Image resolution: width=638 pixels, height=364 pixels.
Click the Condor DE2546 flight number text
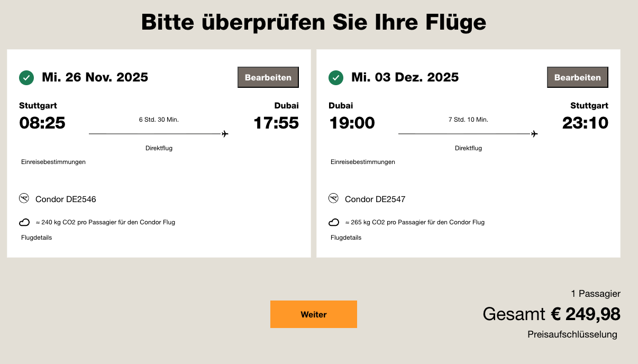pos(66,199)
